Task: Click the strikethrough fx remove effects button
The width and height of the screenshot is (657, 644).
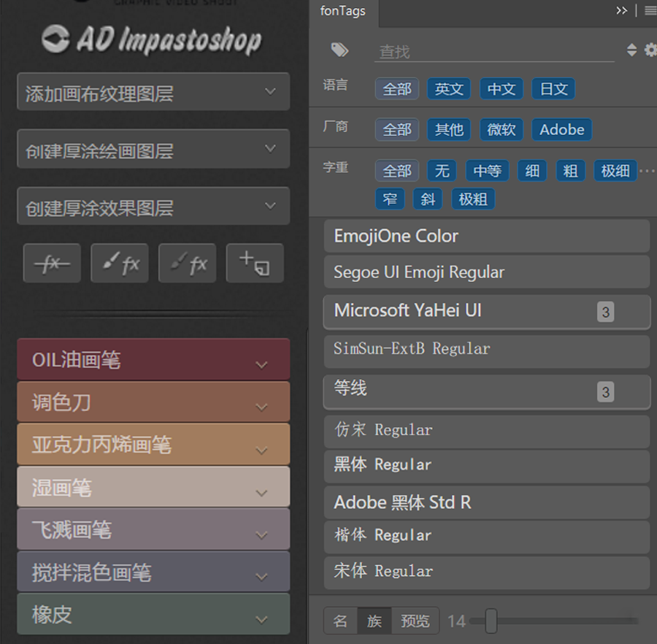Action: point(52,263)
